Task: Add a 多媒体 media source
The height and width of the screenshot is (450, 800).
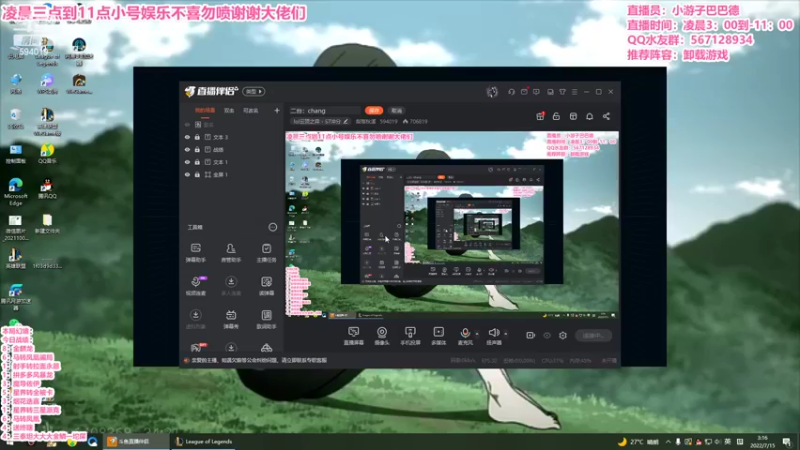Action: click(x=439, y=336)
